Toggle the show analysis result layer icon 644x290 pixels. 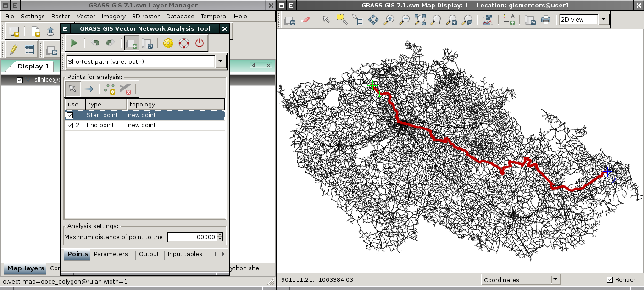(132, 43)
